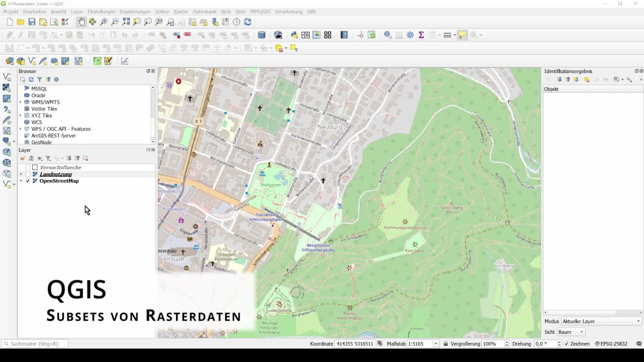Open layer styling brush in Layer panel

pyautogui.click(x=22, y=158)
